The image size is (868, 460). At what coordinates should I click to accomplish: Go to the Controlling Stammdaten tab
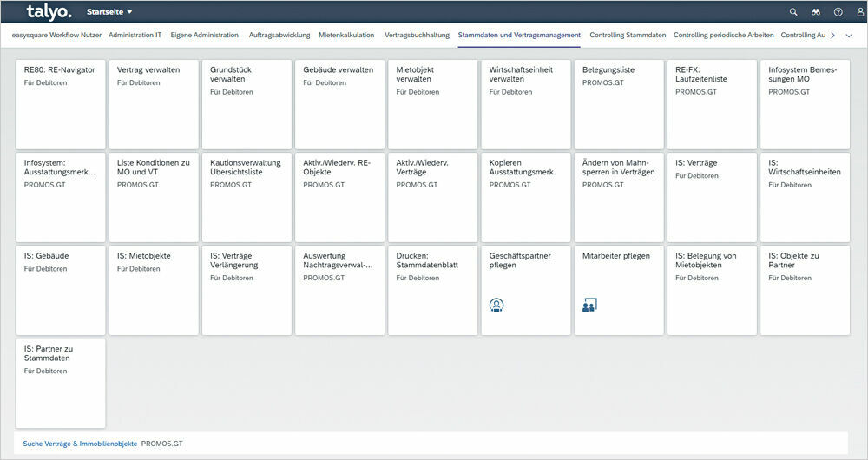(x=628, y=36)
